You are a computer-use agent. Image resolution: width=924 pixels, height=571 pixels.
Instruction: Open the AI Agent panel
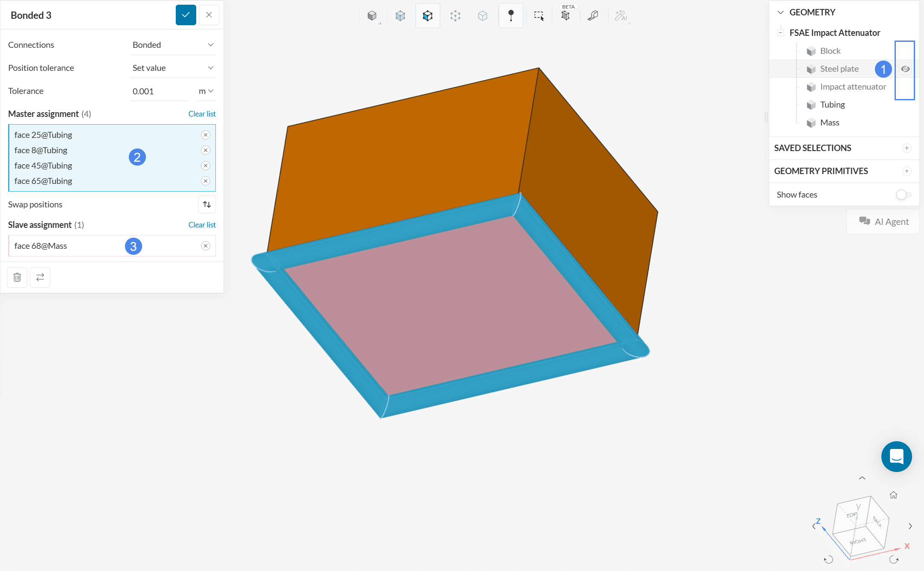tap(883, 221)
